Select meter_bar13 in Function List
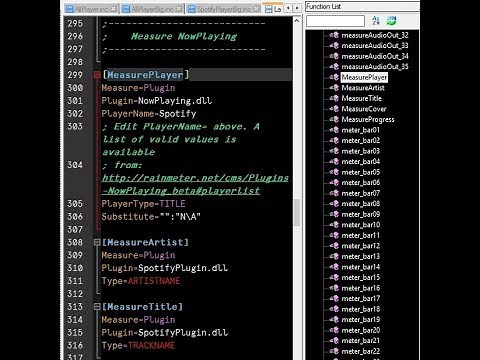This screenshot has width=480, height=360. pos(360,256)
